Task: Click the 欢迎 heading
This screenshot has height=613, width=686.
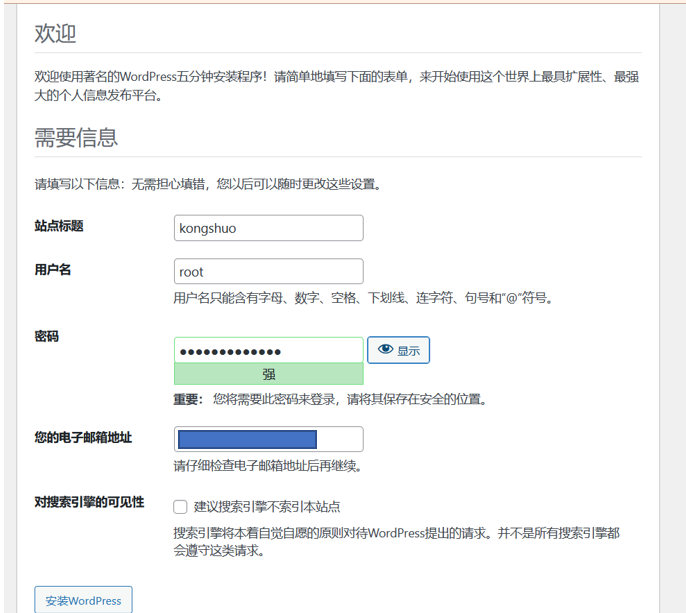Action: 55,33
